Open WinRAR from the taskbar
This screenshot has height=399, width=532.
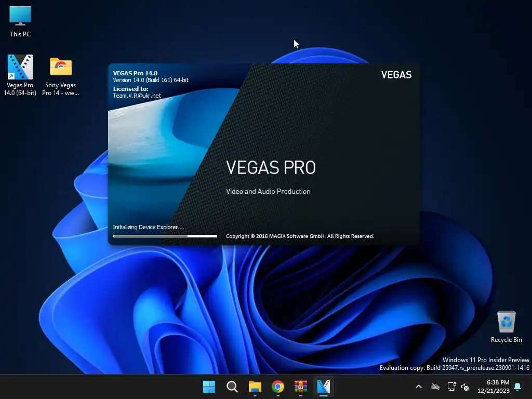pos(301,387)
